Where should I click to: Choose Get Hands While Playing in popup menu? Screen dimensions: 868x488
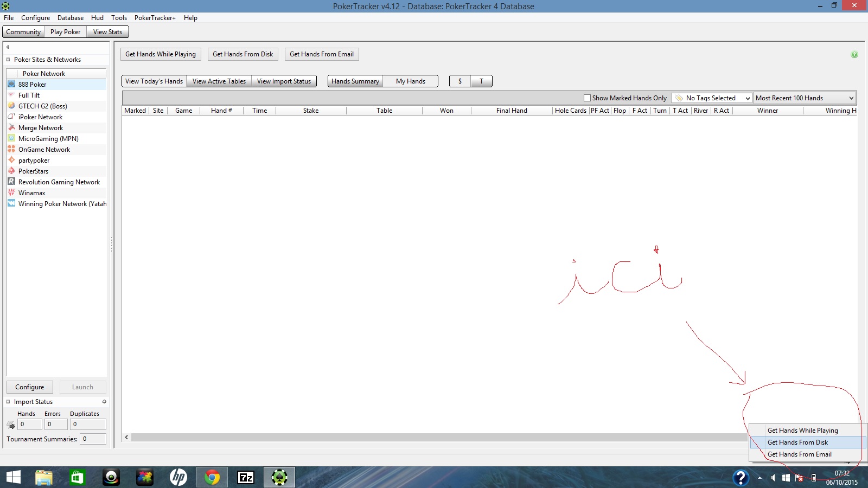[808, 431]
